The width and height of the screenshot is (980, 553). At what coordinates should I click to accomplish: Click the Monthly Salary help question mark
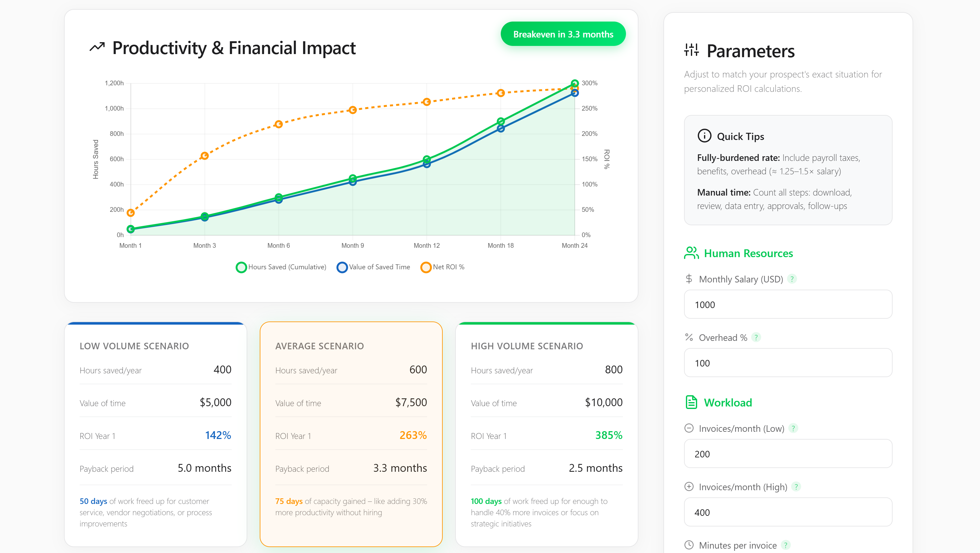(792, 279)
